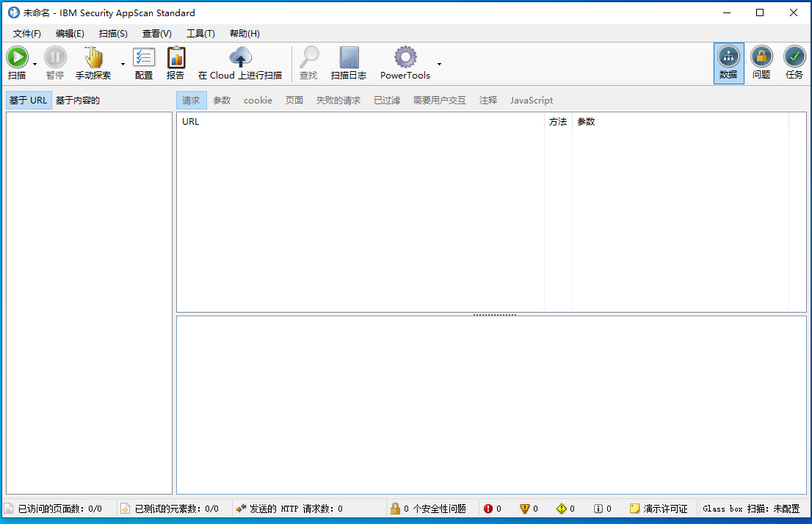The height and width of the screenshot is (524, 812).
Task: Select the 页面 tab
Action: pyautogui.click(x=294, y=101)
